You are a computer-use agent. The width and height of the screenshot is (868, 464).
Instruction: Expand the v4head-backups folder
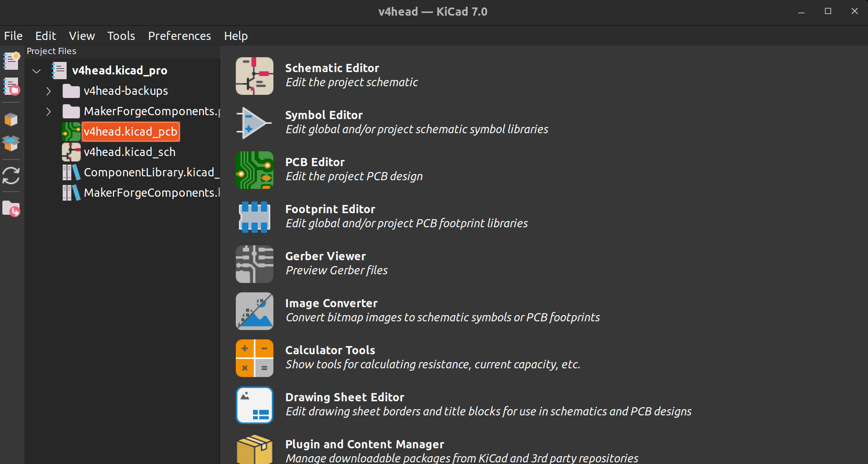48,91
